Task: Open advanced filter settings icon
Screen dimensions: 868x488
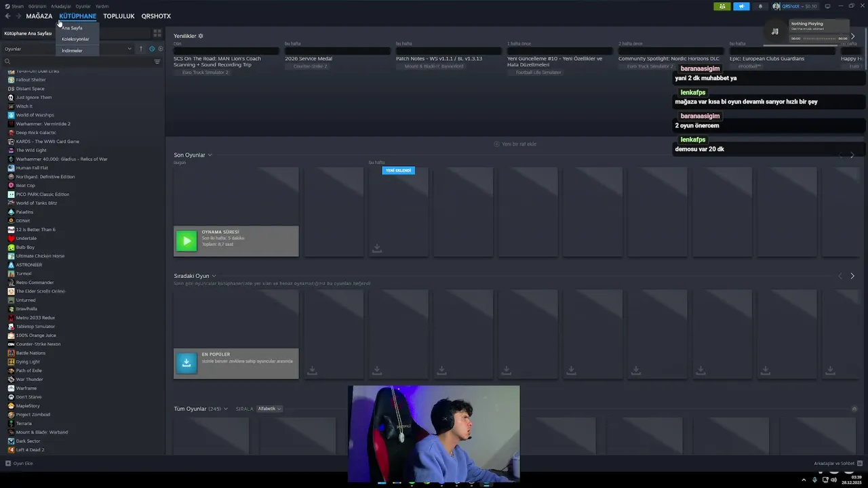Action: pyautogui.click(x=157, y=62)
